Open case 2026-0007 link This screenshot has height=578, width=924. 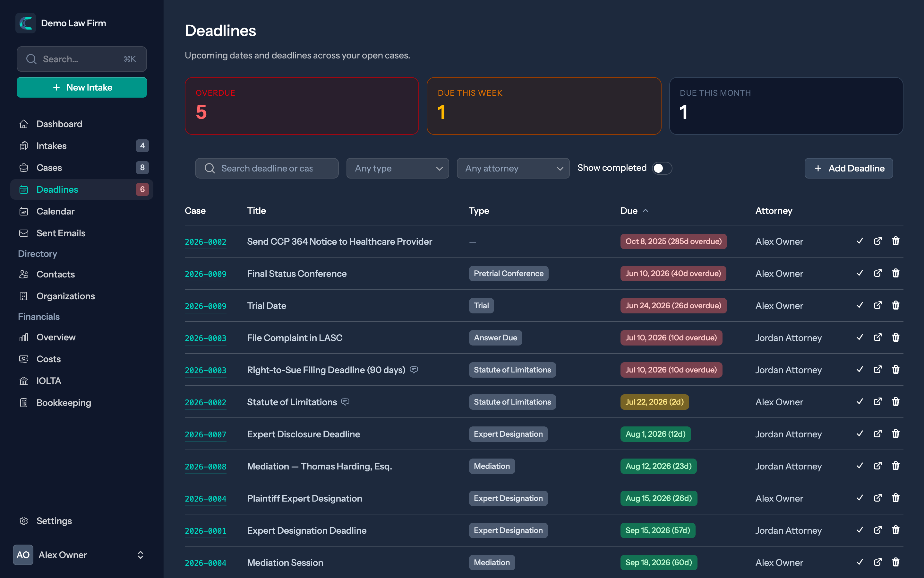tap(205, 434)
